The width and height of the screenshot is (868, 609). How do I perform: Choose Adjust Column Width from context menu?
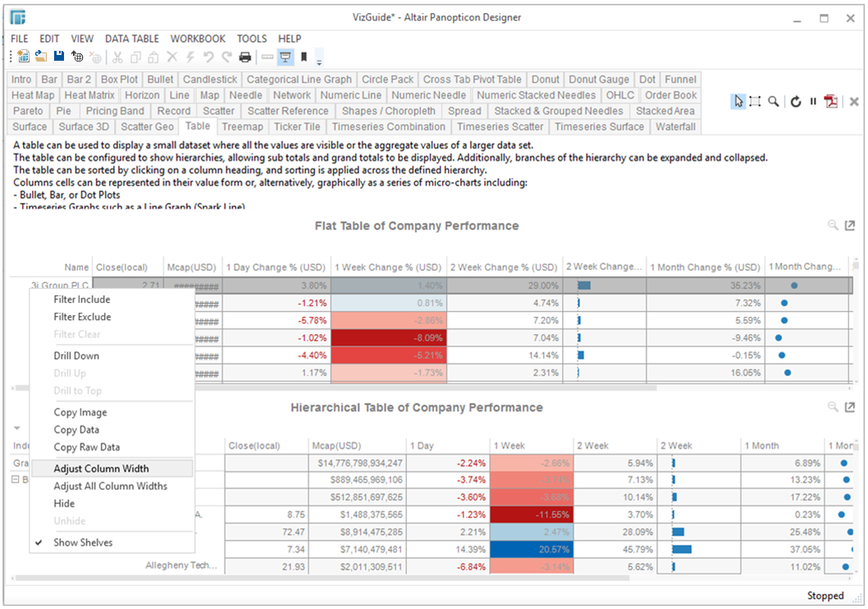(101, 469)
